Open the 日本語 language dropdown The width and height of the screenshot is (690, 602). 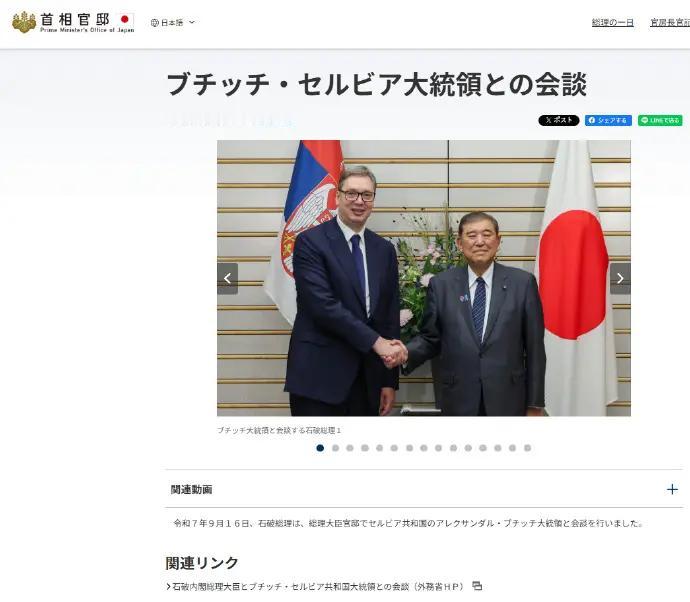pos(173,23)
